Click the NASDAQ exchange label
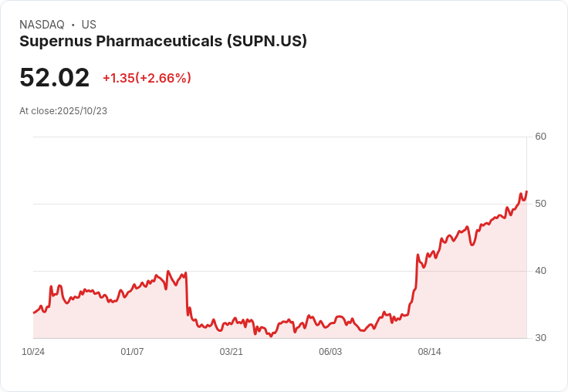 (x=42, y=25)
